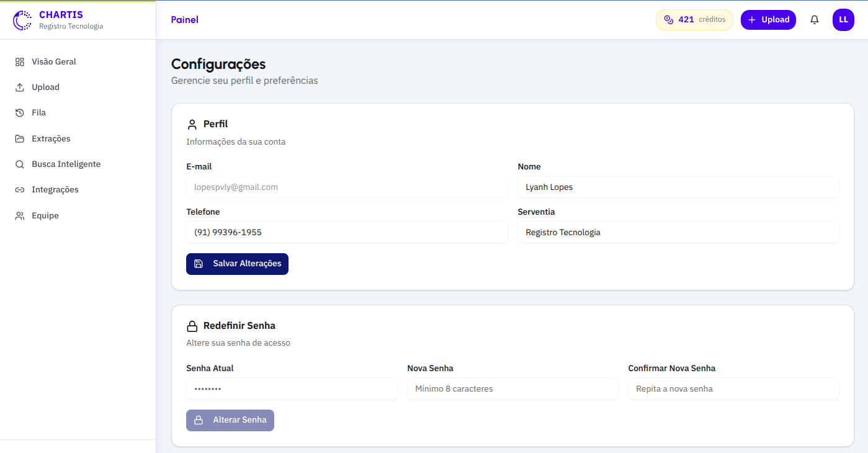
Task: Click the Telefone input field
Action: tap(347, 233)
